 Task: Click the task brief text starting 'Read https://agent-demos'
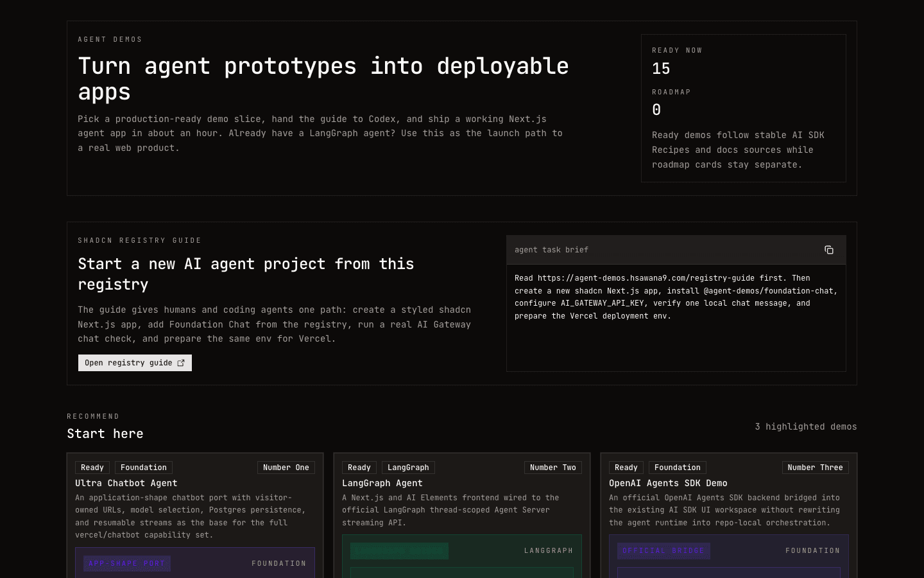click(676, 297)
